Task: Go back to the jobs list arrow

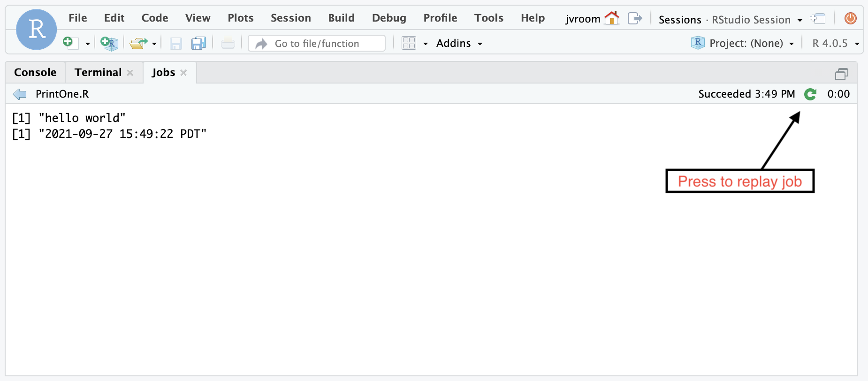Action: click(x=20, y=94)
